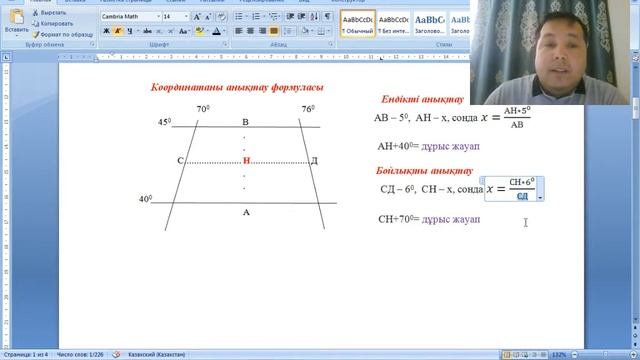Open the Буфер обмена dialog launcher
Screen dimensions: 640x360
93,44
